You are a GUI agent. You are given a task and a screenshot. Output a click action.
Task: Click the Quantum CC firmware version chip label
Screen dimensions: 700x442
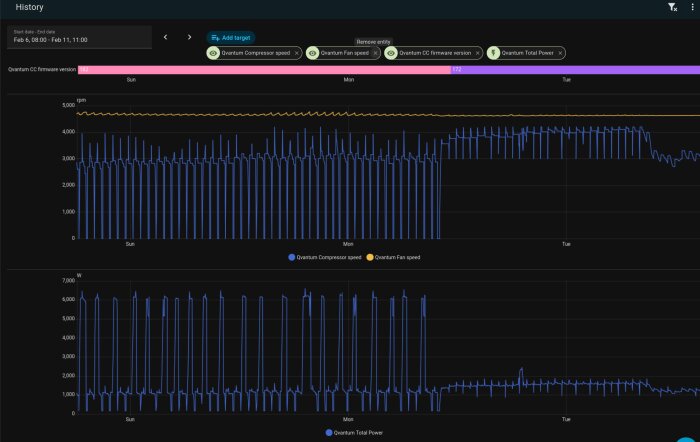coord(435,53)
